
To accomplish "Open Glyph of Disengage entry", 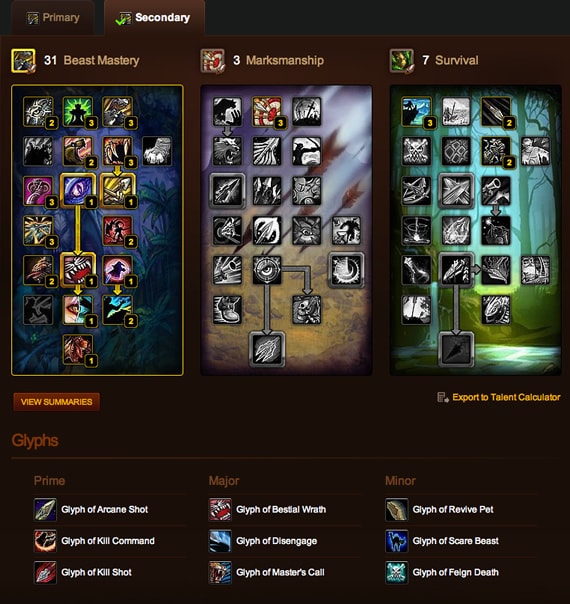I will (x=277, y=541).
